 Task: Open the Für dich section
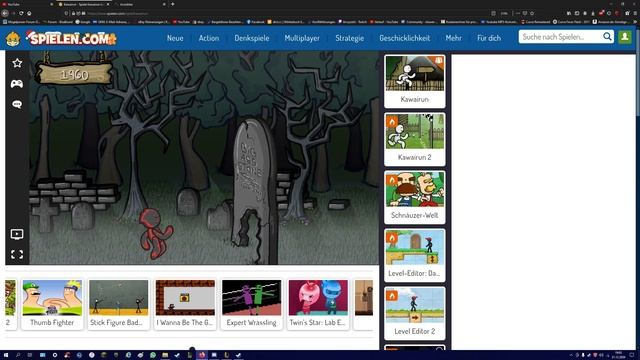(489, 38)
